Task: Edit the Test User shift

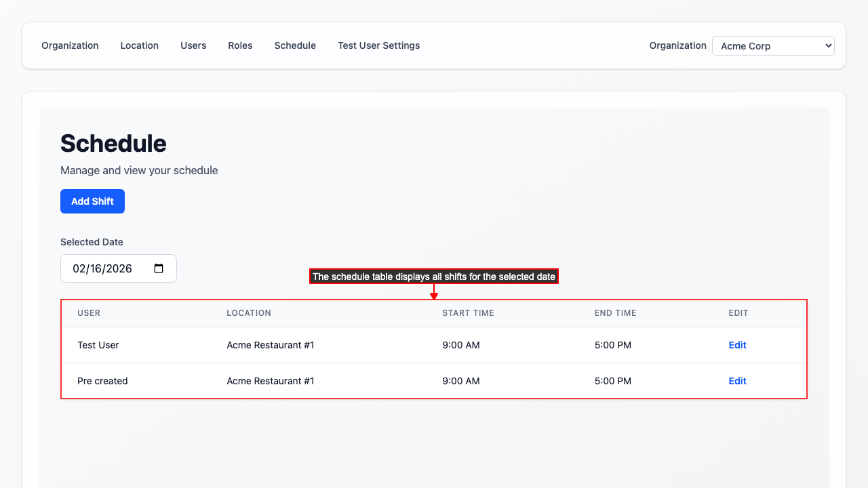Action: click(x=737, y=345)
